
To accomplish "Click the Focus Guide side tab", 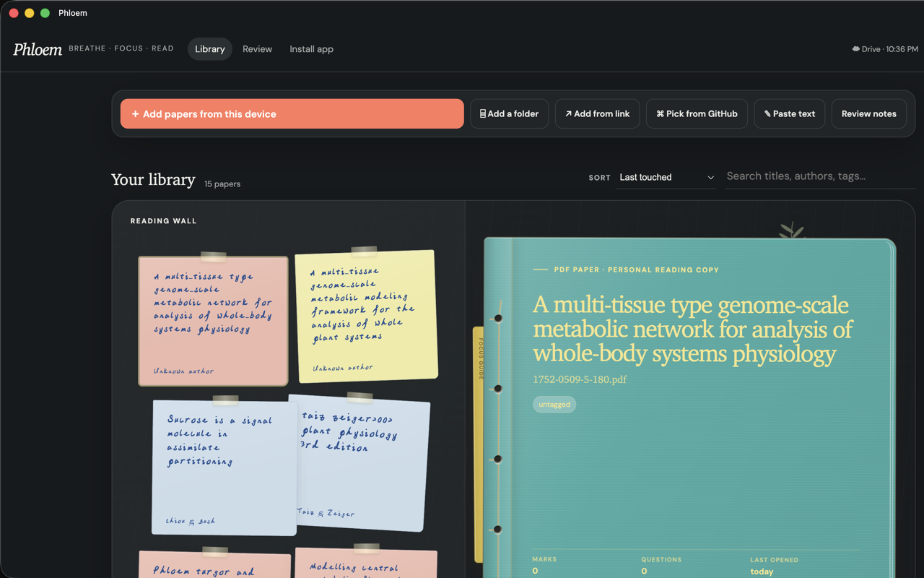I will click(x=479, y=444).
